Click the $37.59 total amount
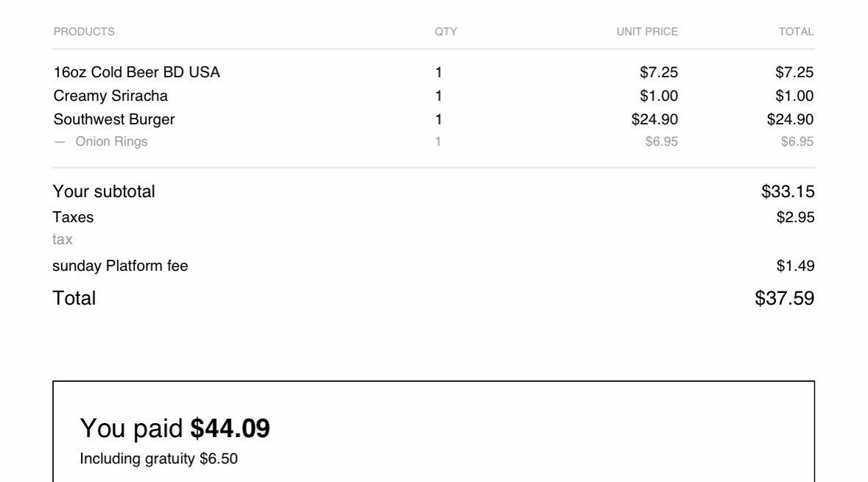This screenshot has height=482, width=868. point(785,298)
